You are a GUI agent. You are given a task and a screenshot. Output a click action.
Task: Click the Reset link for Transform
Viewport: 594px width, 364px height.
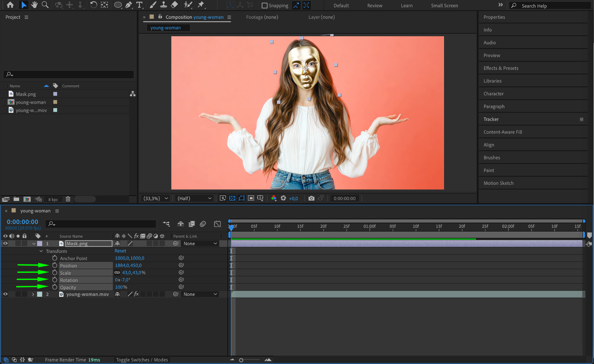[120, 251]
